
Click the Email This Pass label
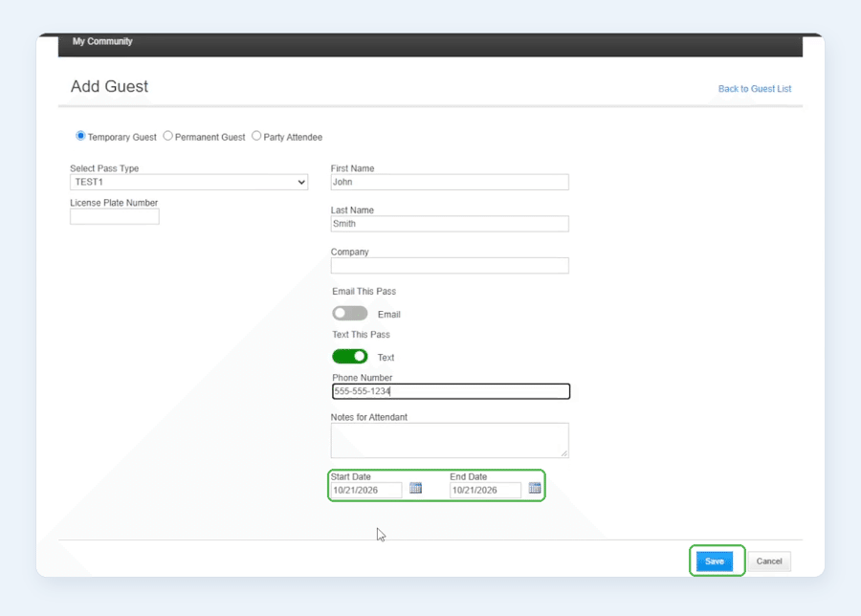364,292
